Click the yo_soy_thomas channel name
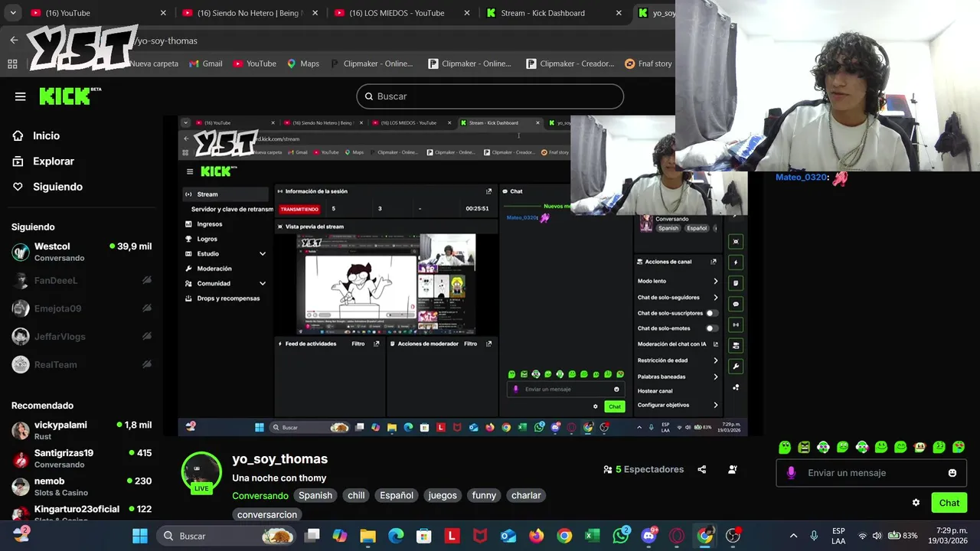The height and width of the screenshot is (551, 980). [279, 459]
